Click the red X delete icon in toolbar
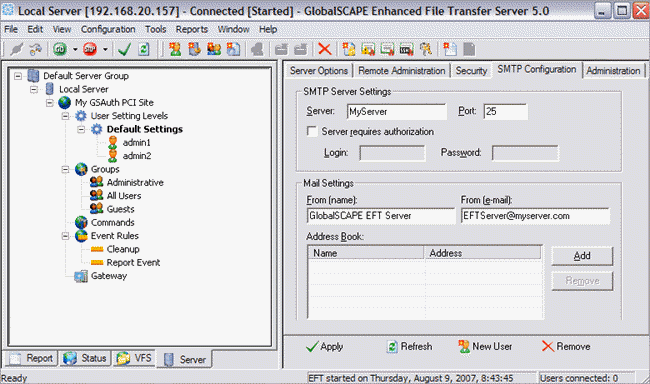Screen dimensions: 650x384 [325, 49]
